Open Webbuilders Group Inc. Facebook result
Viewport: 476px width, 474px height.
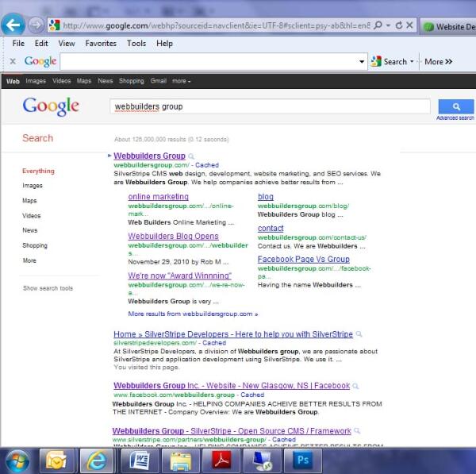pyautogui.click(x=232, y=386)
